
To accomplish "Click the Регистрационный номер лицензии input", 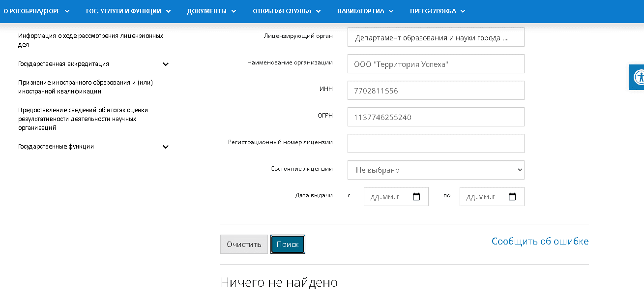I will (x=436, y=143).
